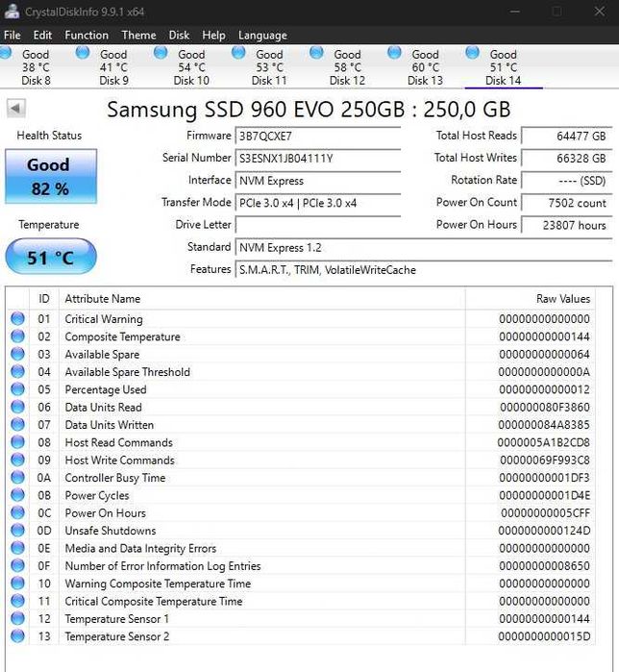619x672 pixels.
Task: Click raw value 0000000001D4E
Action: click(544, 495)
